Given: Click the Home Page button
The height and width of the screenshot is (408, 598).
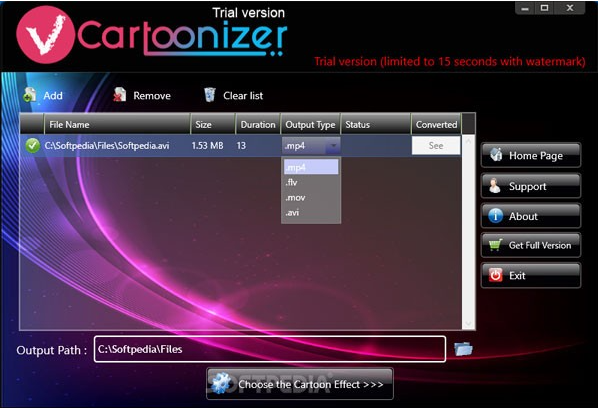Looking at the screenshot, I should pos(530,155).
